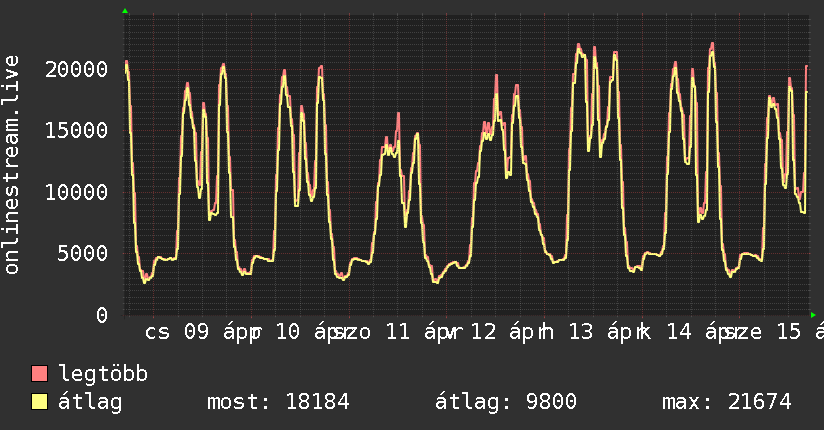The image size is (824, 430).
Task: Click the '15' date label
Action: point(789,332)
